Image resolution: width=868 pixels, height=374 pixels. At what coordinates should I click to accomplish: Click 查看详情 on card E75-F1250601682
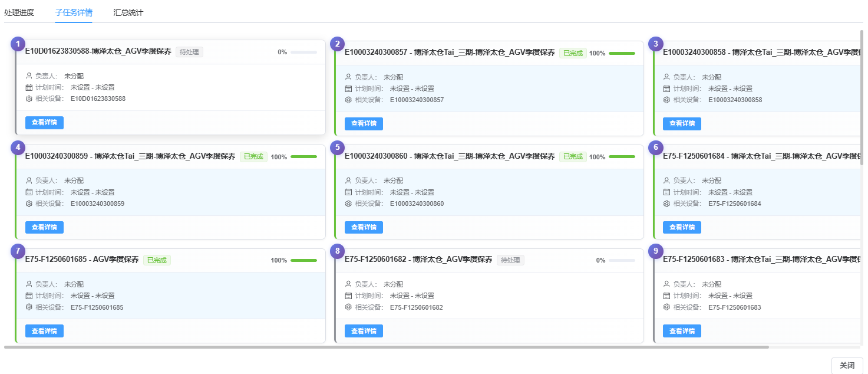click(364, 331)
